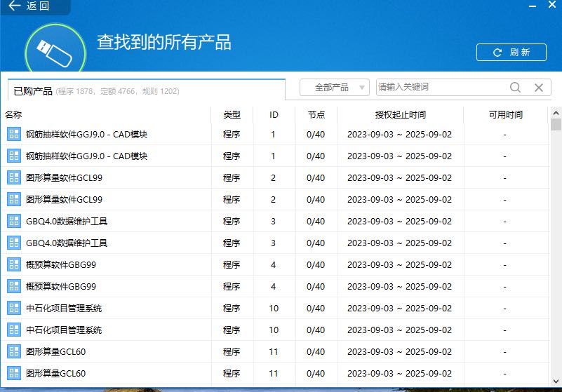Click 程序、定额、规则 counts text
Viewport: 562px width, 392px height.
118,91
